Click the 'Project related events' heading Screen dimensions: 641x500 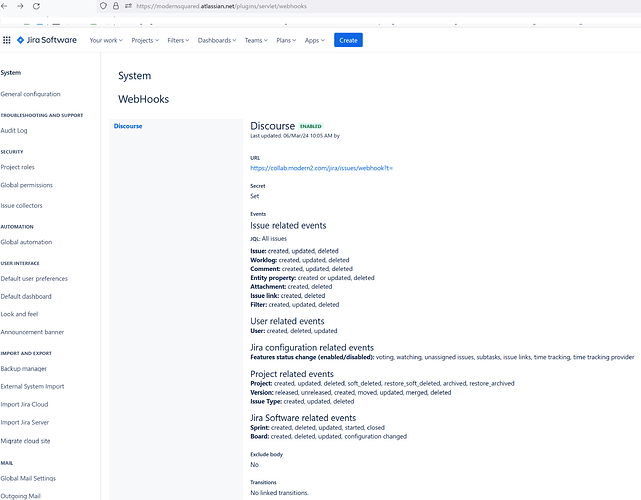[292, 374]
